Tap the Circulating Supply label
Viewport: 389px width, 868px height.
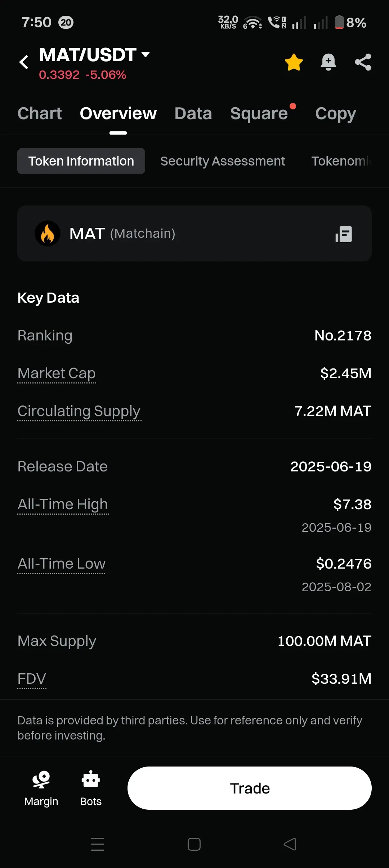pos(79,411)
